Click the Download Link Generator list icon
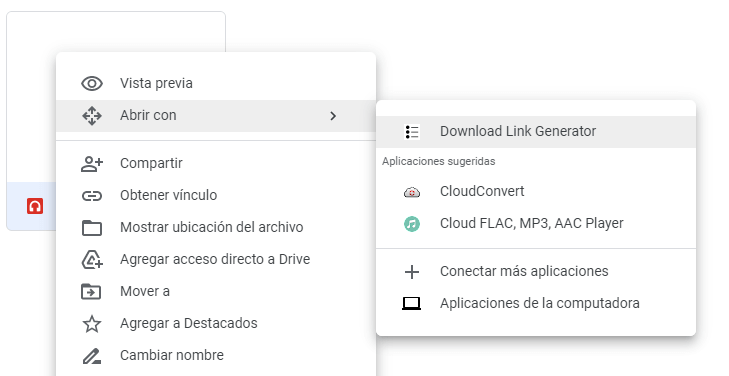The image size is (729, 376). pos(412,132)
